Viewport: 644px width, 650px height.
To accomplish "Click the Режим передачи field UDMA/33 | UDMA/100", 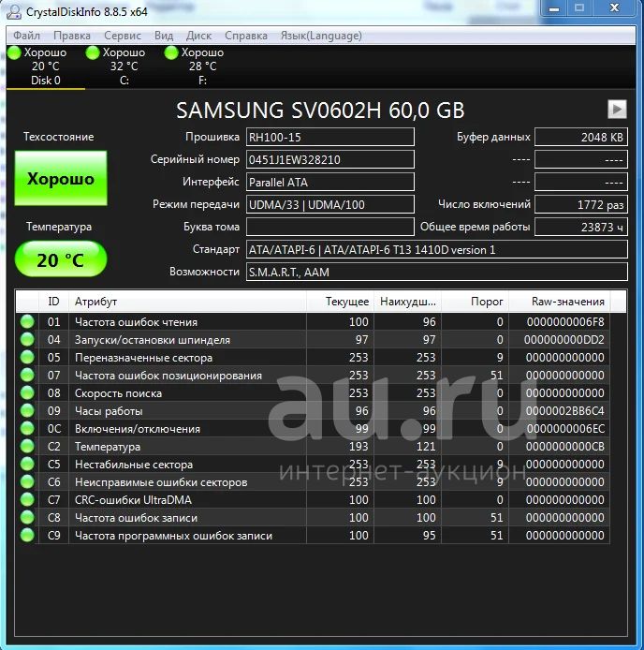I will coord(330,204).
